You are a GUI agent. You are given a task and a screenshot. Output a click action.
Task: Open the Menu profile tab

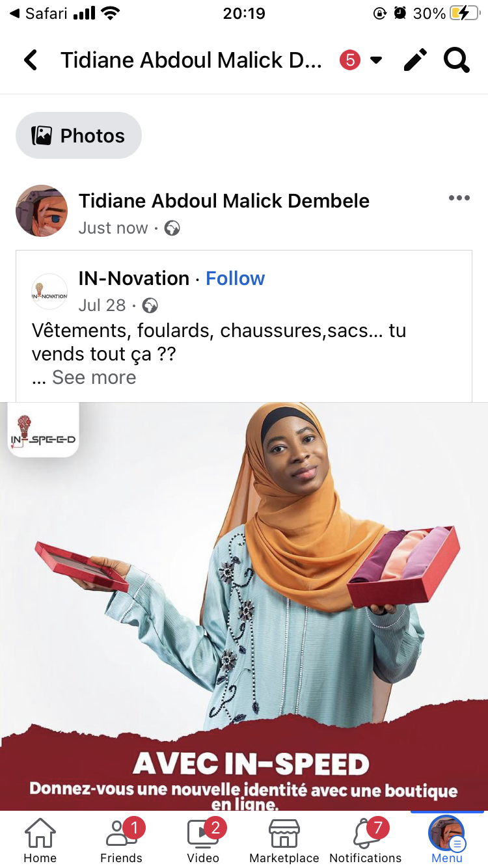pyautogui.click(x=447, y=840)
